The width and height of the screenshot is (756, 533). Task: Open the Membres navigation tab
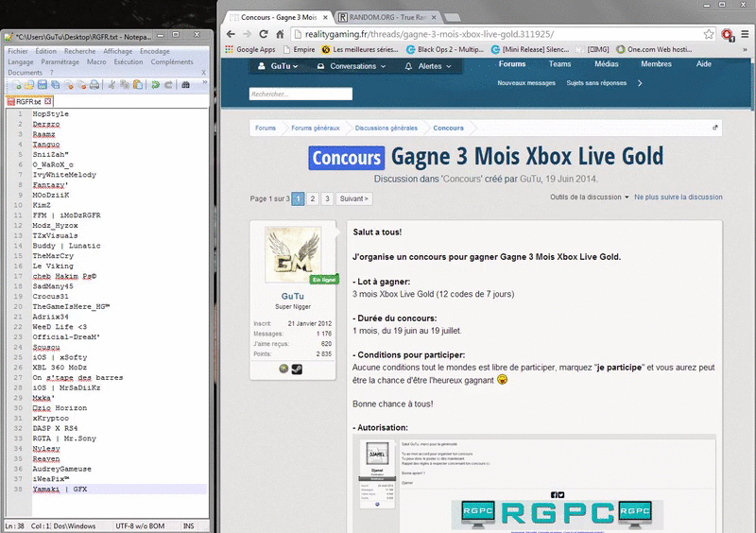(x=656, y=63)
